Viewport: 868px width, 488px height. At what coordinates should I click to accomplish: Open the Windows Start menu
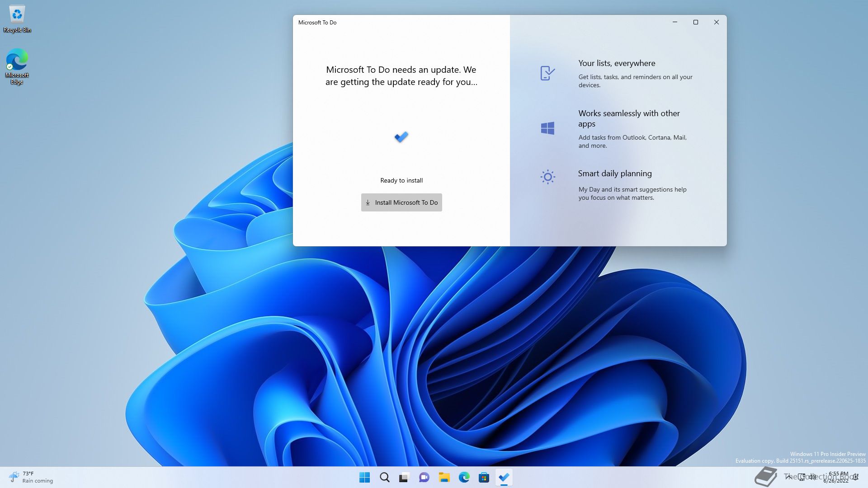click(x=364, y=477)
